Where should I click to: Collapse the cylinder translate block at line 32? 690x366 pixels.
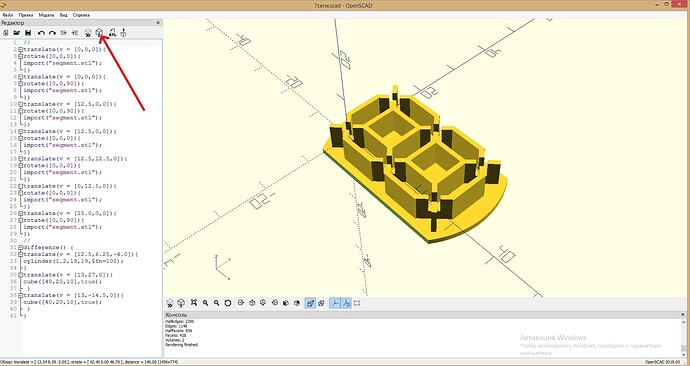(x=20, y=255)
